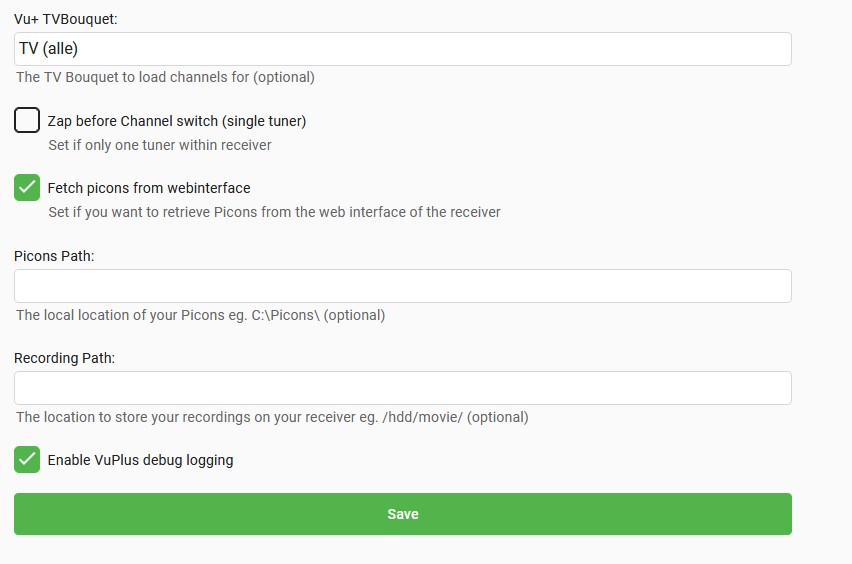Click the retrieve Picons from web interface hint

click(x=274, y=212)
